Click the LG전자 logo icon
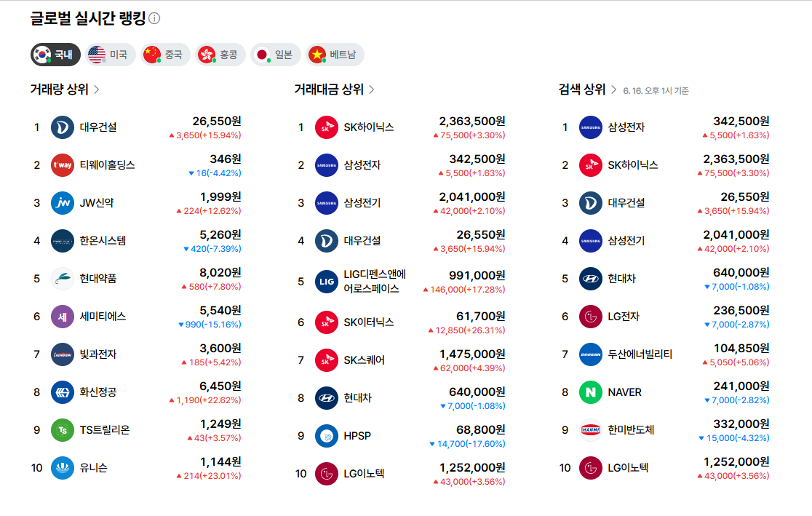Viewport: 812px width, 516px height. 591,317
